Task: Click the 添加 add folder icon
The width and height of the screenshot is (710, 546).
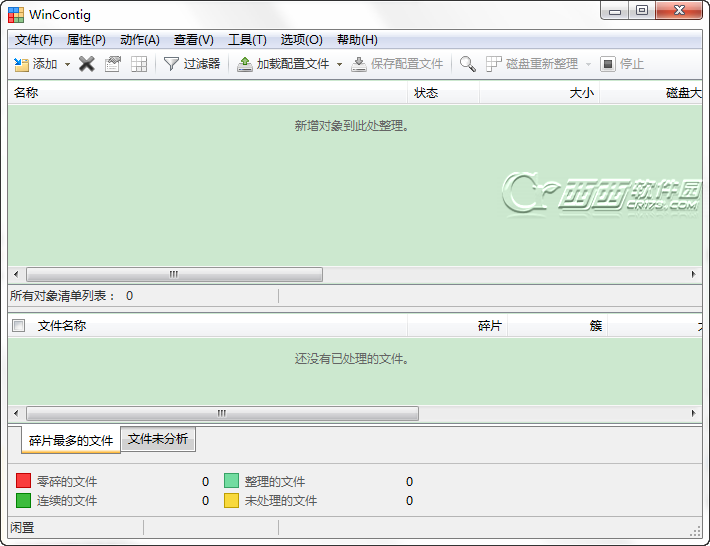Action: click(21, 64)
